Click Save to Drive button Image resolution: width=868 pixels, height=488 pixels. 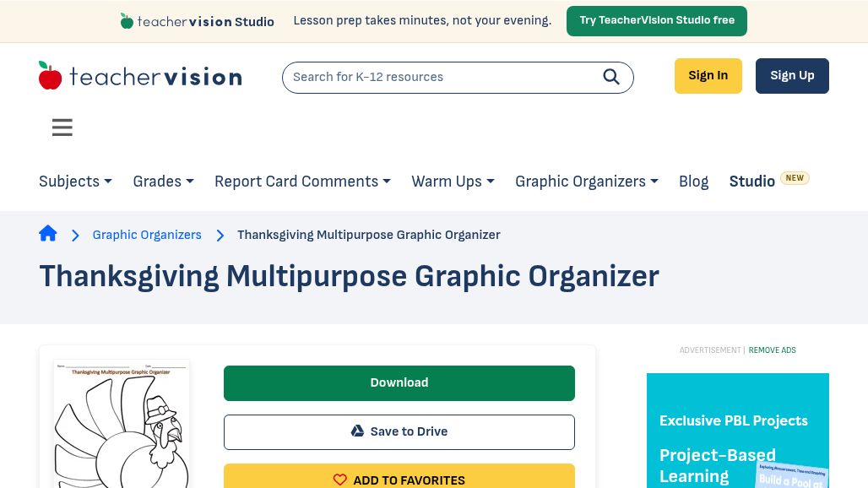pos(399,432)
